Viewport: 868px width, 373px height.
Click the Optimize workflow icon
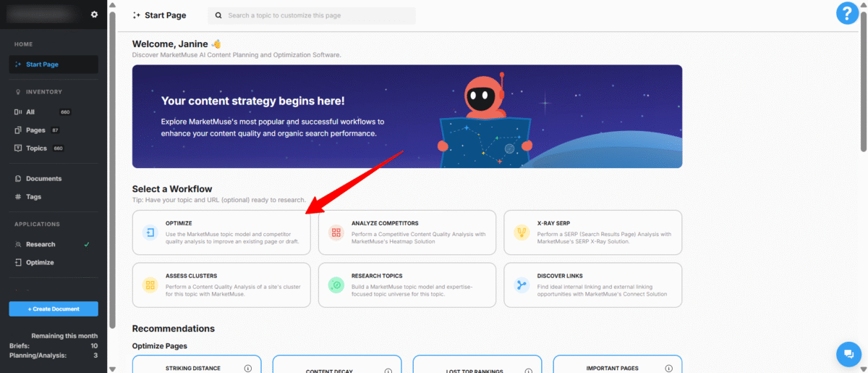pyautogui.click(x=150, y=232)
